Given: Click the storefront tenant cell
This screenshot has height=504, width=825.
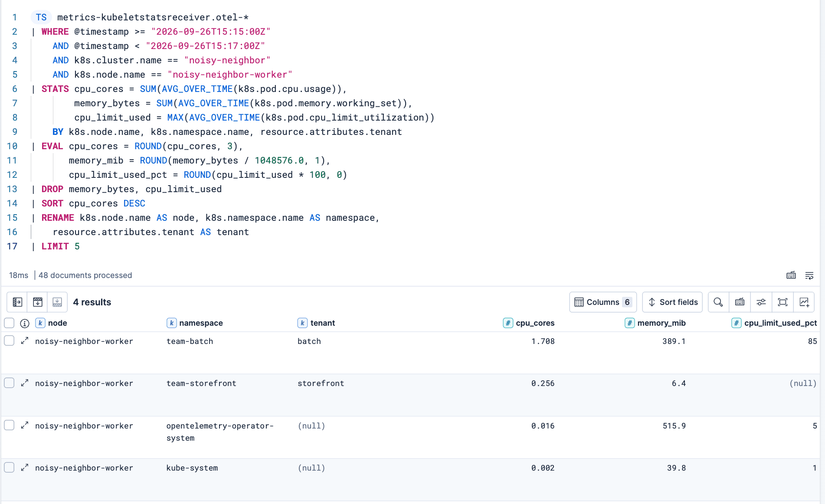Looking at the screenshot, I should click(321, 383).
